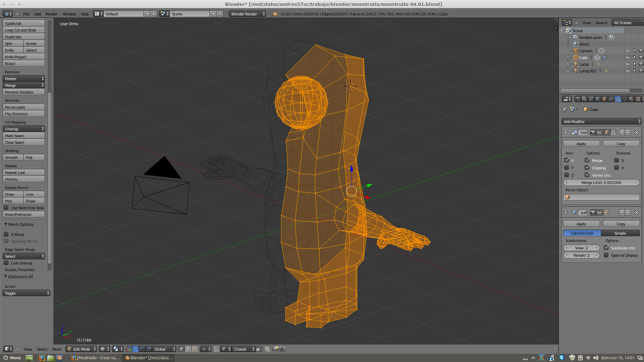
Task: Click the Remove Doubles button
Action: click(23, 92)
